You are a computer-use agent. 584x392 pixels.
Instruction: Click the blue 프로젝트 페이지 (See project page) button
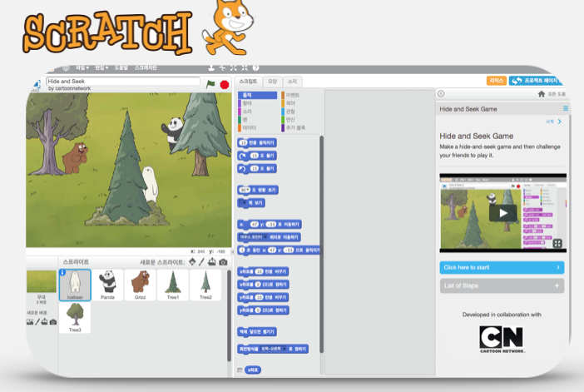point(536,81)
